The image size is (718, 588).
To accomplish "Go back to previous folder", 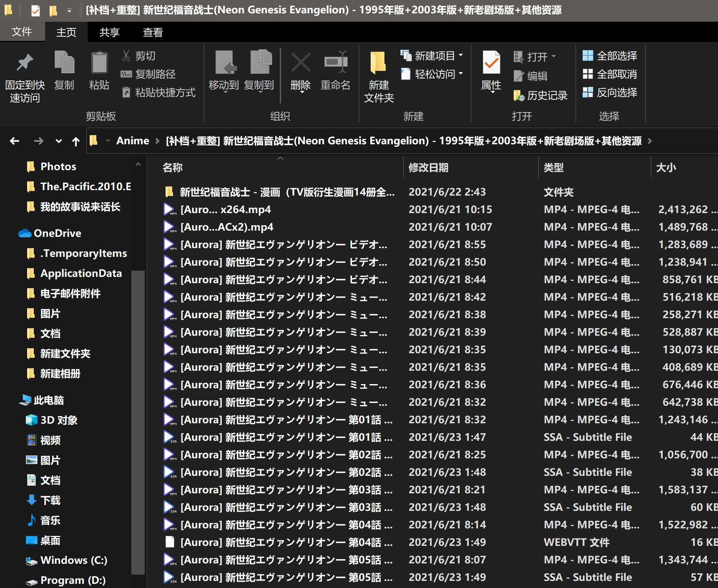I will click(x=15, y=141).
